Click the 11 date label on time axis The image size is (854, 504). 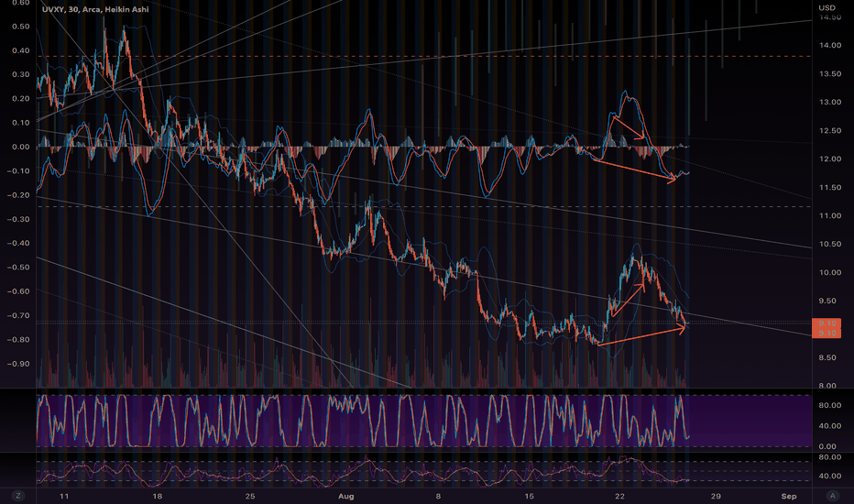click(64, 496)
